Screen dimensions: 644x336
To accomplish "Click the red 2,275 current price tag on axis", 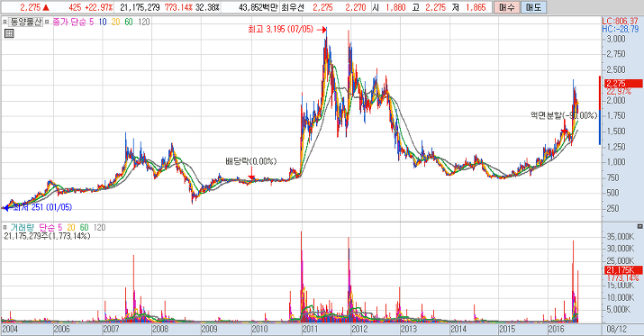I will (623, 84).
